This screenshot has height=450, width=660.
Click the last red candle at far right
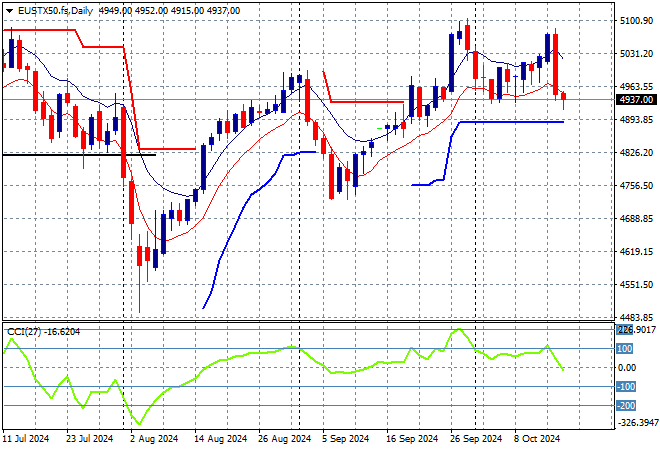[x=564, y=98]
